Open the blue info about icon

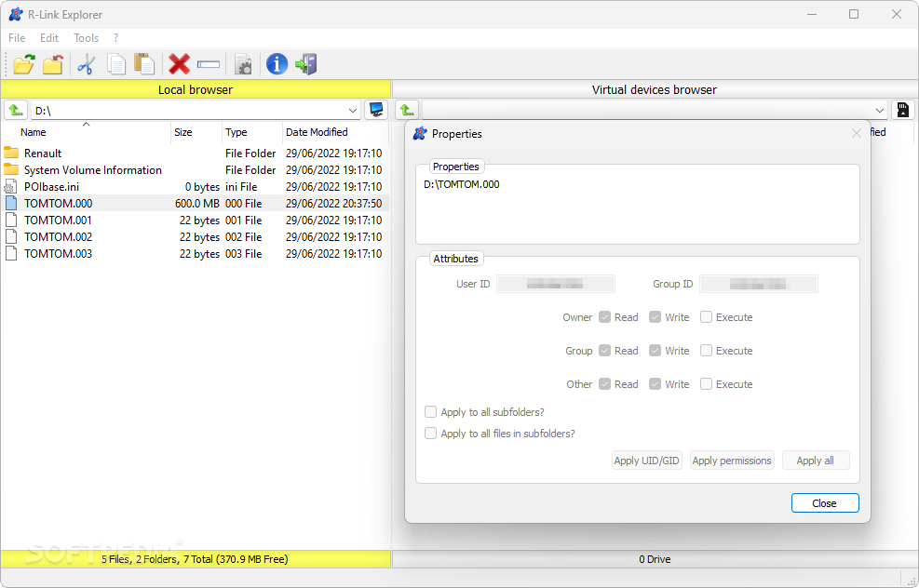point(277,64)
